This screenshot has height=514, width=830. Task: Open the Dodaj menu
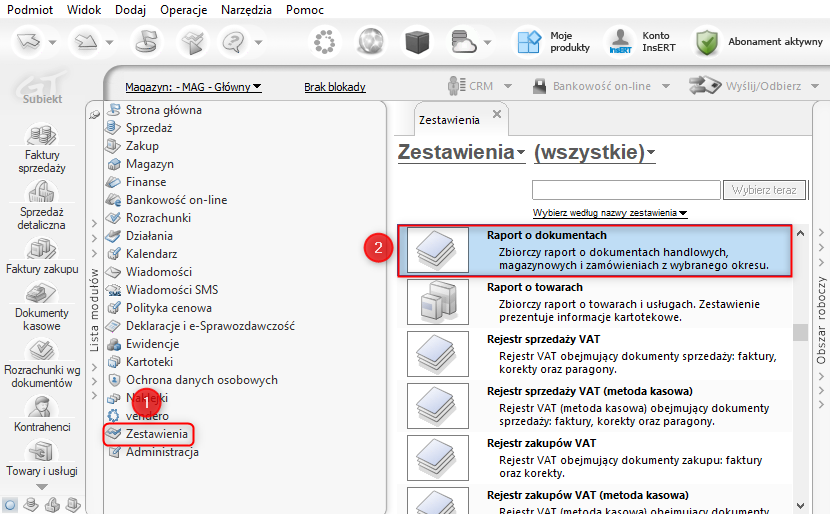pyautogui.click(x=131, y=10)
